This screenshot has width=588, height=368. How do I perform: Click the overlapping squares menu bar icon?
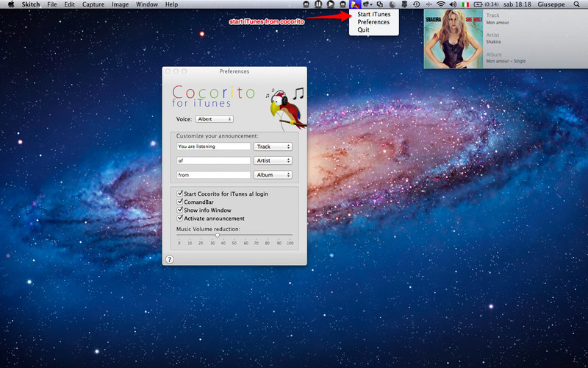[379, 4]
